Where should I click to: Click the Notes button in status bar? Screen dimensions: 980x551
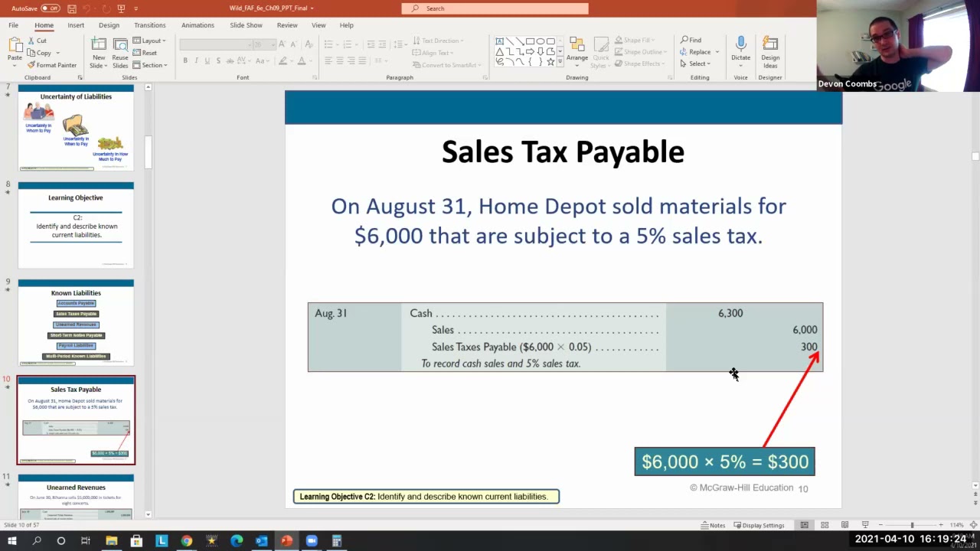click(x=713, y=525)
